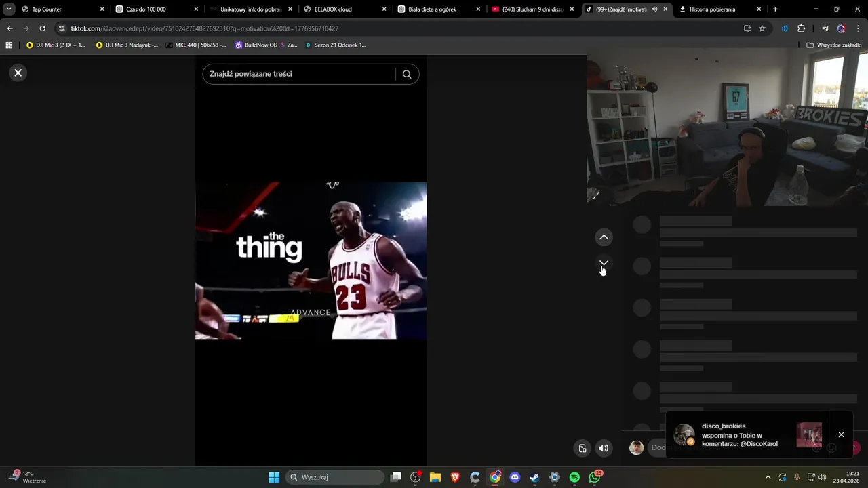
Task: Open 'Wszystkie zakładki' folder
Action: (x=833, y=45)
